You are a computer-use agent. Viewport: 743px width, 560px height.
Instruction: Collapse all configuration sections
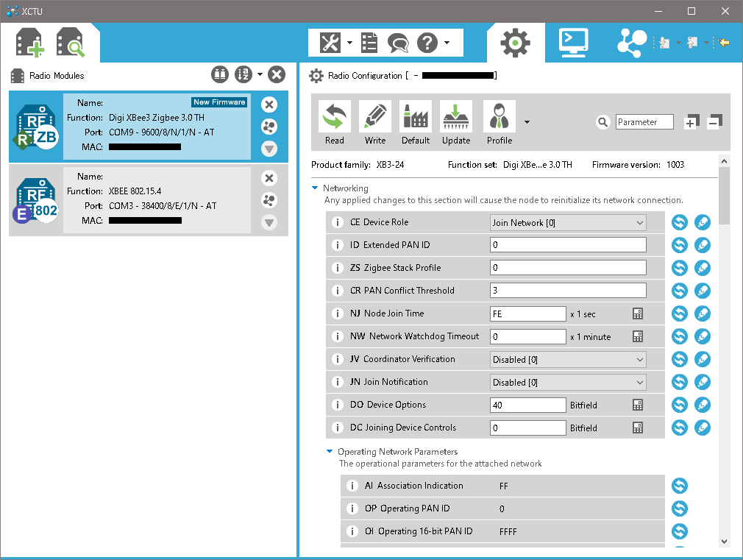click(x=714, y=122)
